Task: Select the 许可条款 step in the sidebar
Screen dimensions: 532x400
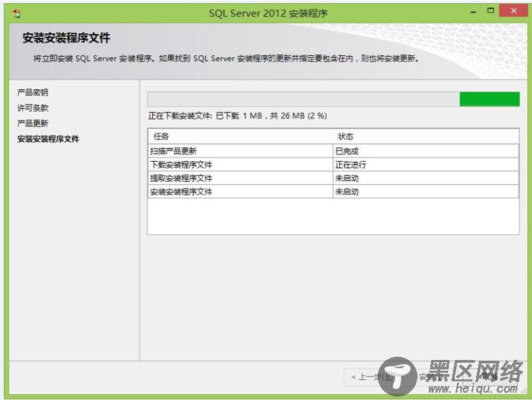Action: click(x=33, y=108)
